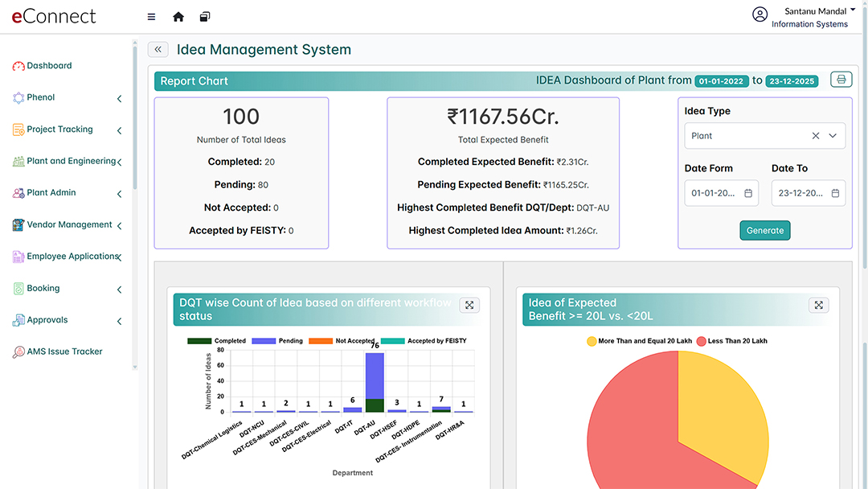This screenshot has width=868, height=489.
Task: Click the Generate button
Action: pos(765,230)
